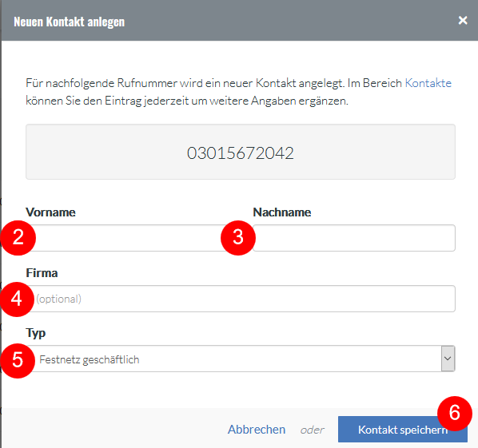
Task: Click the red step marker 2
Action: (18, 238)
